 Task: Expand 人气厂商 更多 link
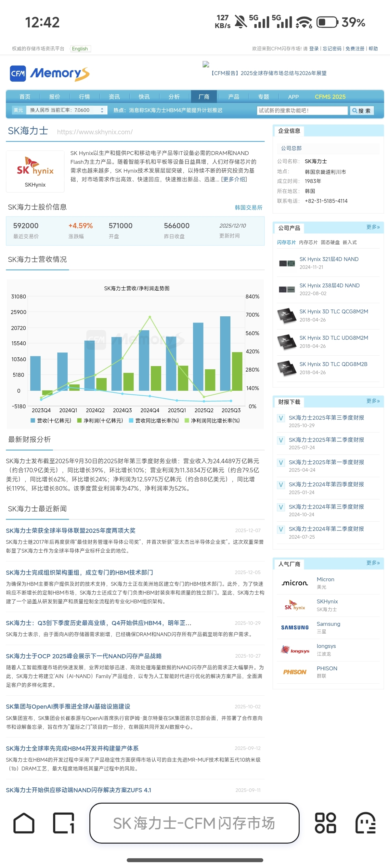[x=373, y=563]
